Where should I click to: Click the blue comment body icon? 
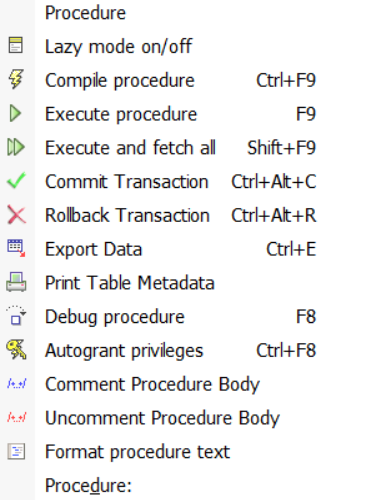17,384
